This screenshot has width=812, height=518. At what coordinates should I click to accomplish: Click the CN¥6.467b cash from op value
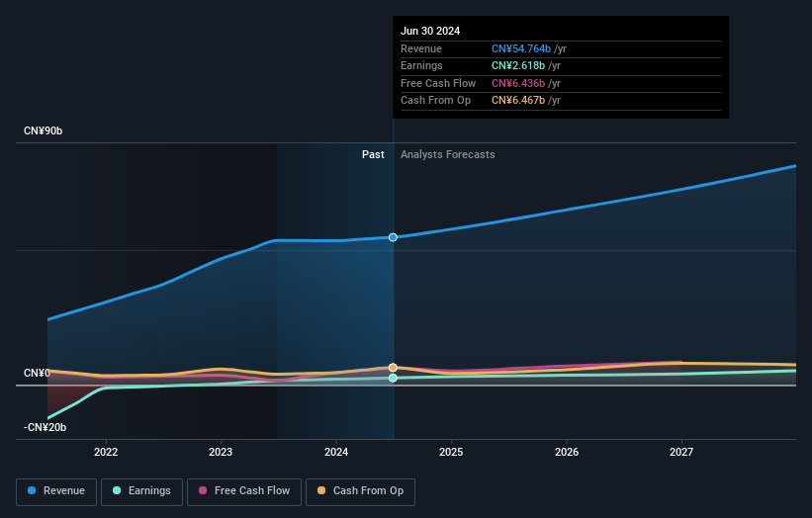coord(518,101)
